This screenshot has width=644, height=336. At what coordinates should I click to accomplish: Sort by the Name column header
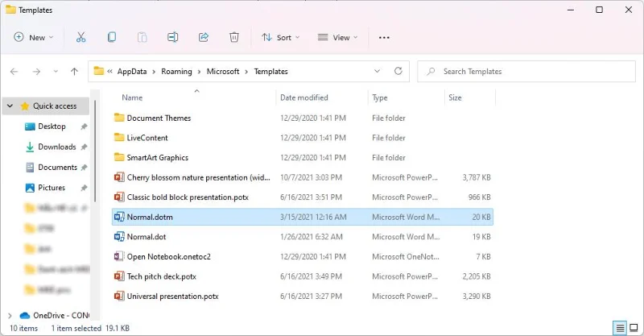132,97
